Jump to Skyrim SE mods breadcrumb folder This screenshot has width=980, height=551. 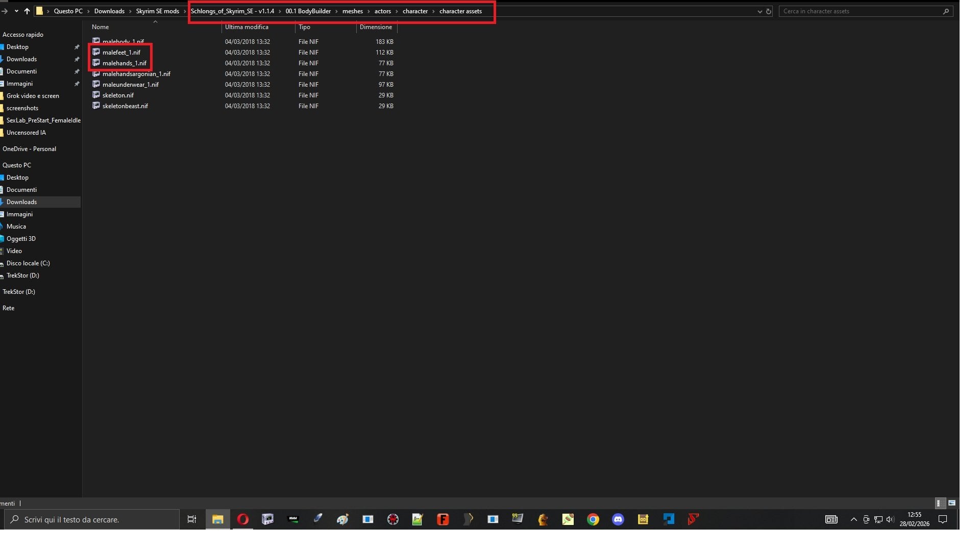point(157,11)
